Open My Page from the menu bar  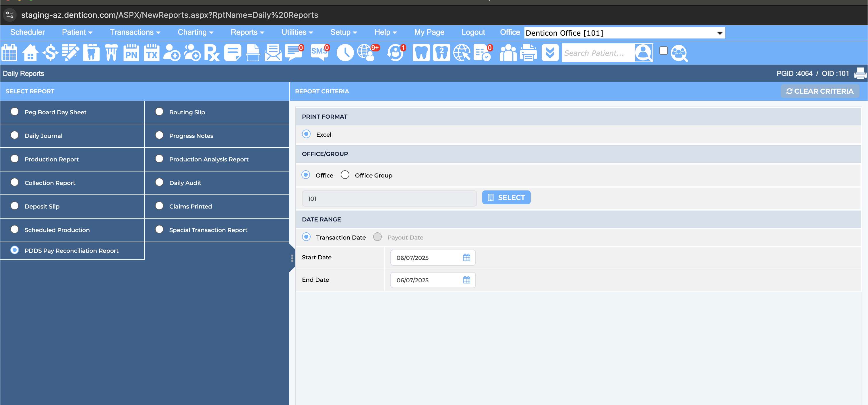click(x=429, y=32)
